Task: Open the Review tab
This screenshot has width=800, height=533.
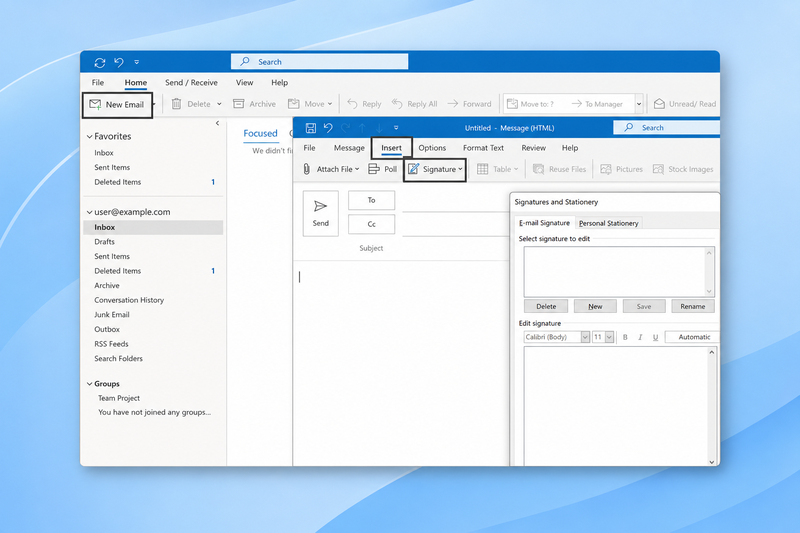Action: click(x=533, y=148)
